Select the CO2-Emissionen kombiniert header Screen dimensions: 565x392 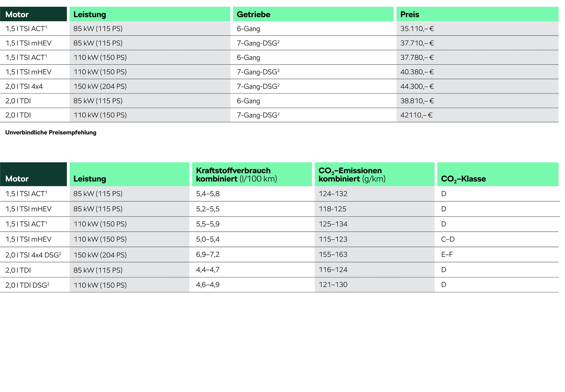pos(352,174)
